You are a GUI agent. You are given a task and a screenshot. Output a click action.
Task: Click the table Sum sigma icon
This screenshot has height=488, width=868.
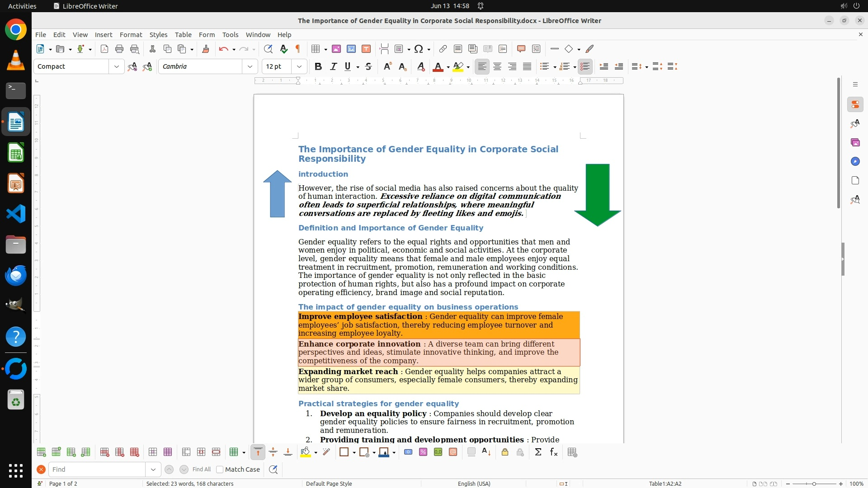click(538, 452)
